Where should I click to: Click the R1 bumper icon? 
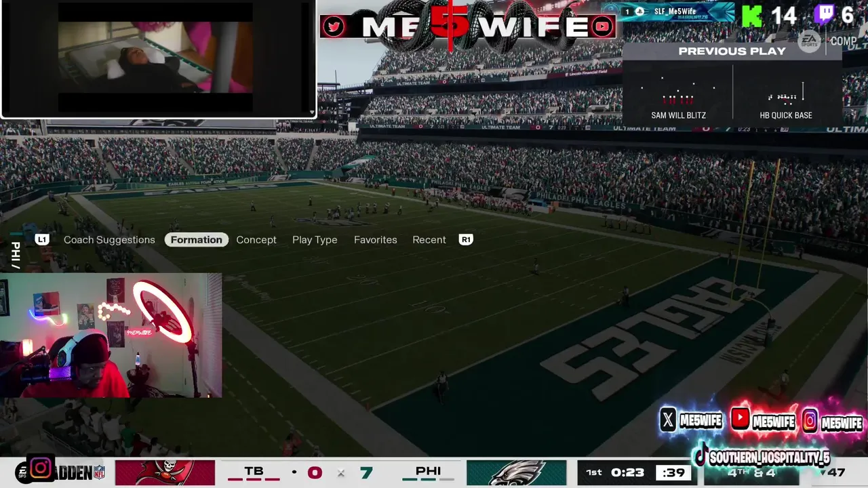pos(466,240)
